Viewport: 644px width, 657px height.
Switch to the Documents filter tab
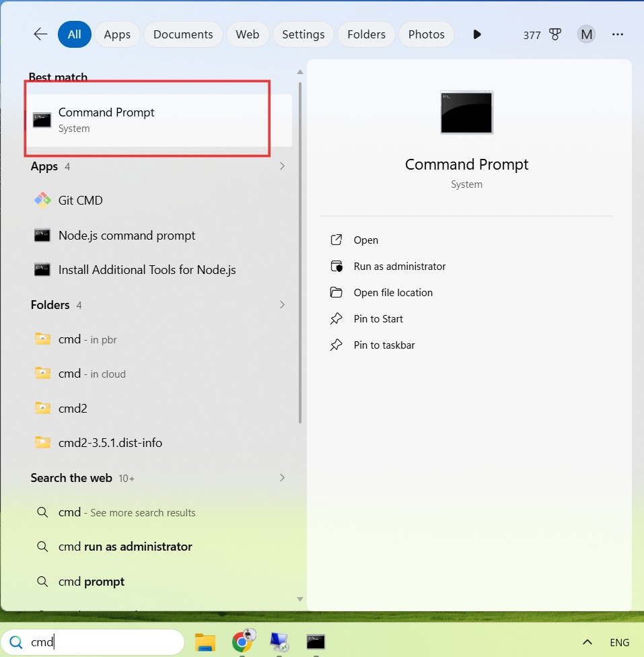coord(182,34)
